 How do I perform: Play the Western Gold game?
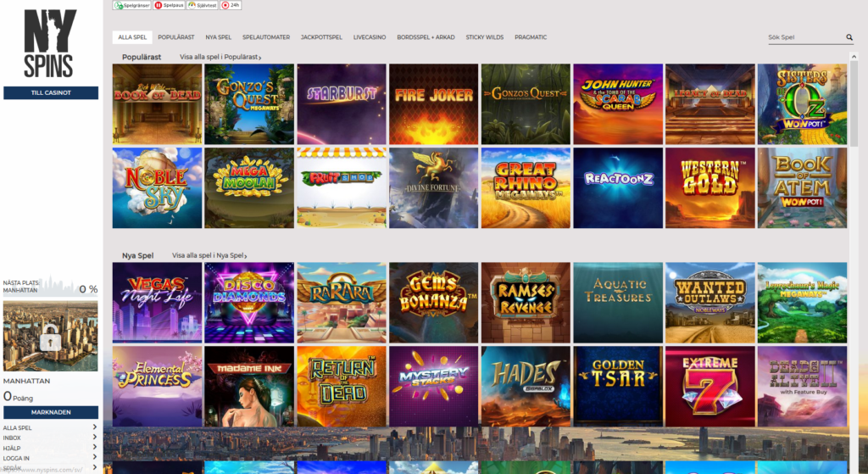pos(710,187)
